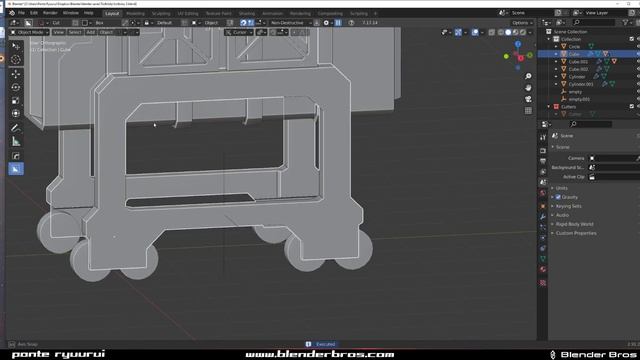
Task: Open the Render properties tab icon
Action: click(x=543, y=151)
